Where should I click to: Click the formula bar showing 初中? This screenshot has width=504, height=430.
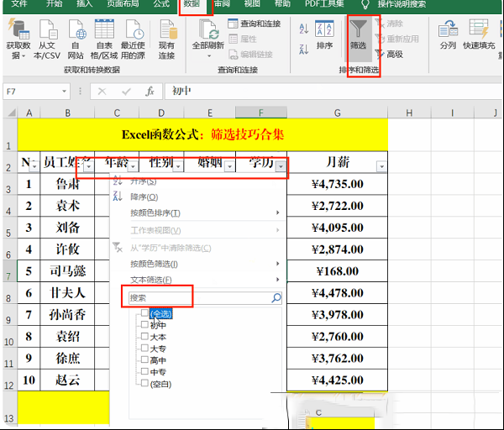(x=333, y=92)
